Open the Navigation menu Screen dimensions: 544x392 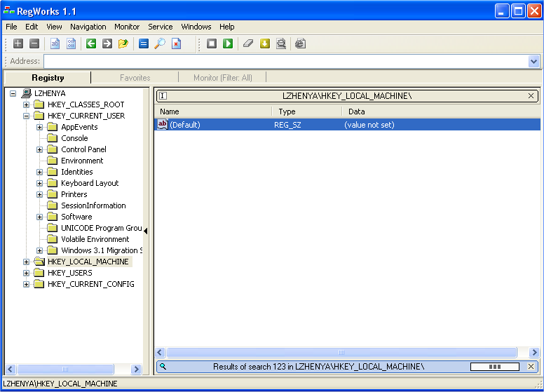coord(88,27)
